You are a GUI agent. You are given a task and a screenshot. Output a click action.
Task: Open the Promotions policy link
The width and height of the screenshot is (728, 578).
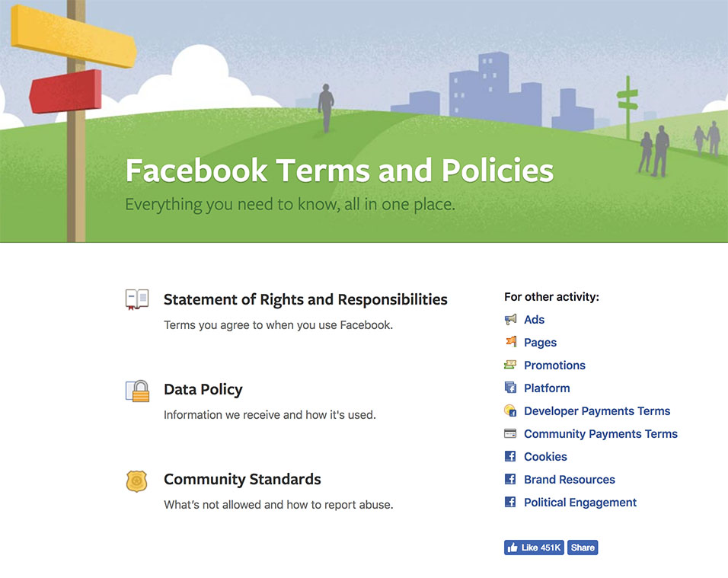click(x=554, y=365)
